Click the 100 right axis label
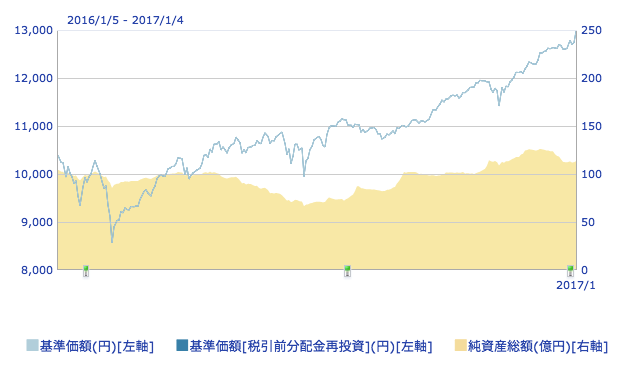This screenshot has width=621, height=371. [591, 174]
